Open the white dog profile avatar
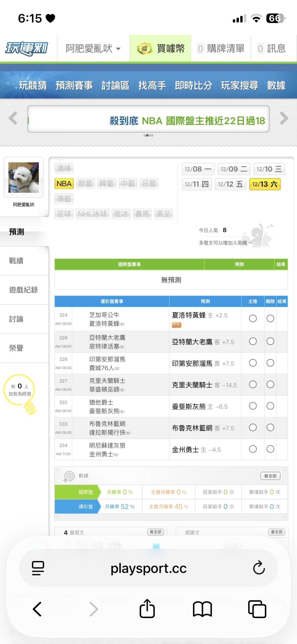The height and width of the screenshot is (644, 297). tap(24, 177)
